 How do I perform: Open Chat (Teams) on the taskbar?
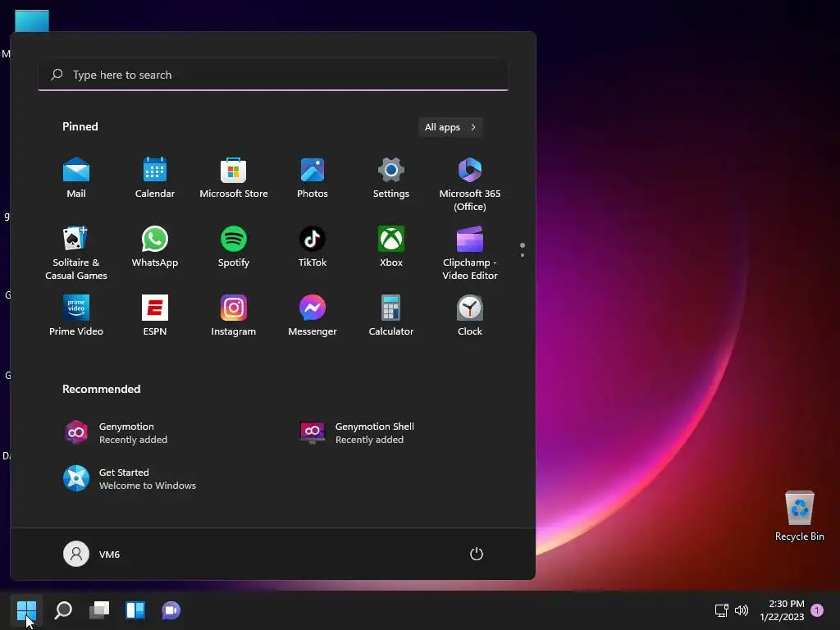tap(171, 610)
